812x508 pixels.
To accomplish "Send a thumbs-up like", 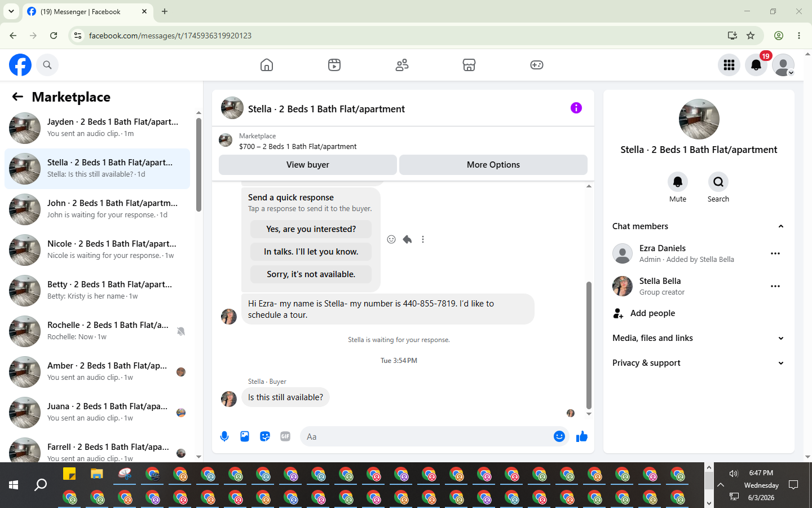I will coord(582,436).
